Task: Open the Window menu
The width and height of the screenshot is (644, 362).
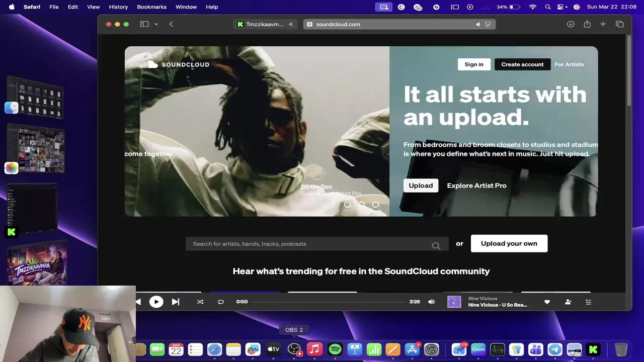Action: (x=186, y=7)
